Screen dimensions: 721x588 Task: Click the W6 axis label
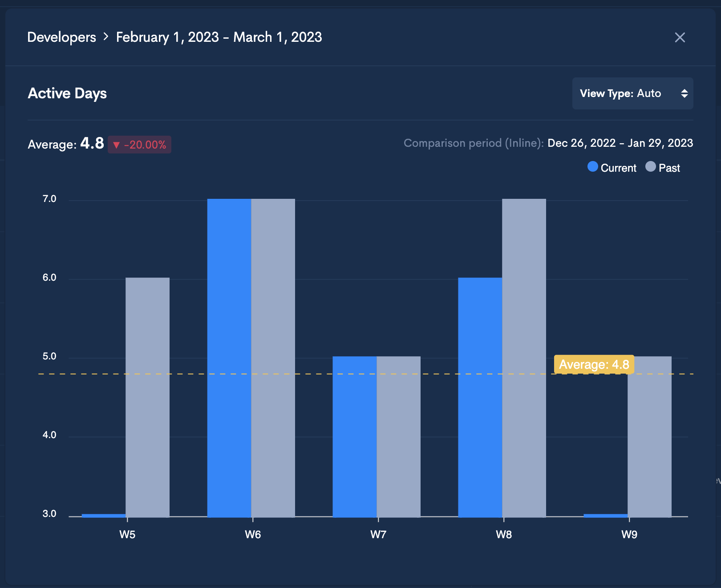point(253,535)
